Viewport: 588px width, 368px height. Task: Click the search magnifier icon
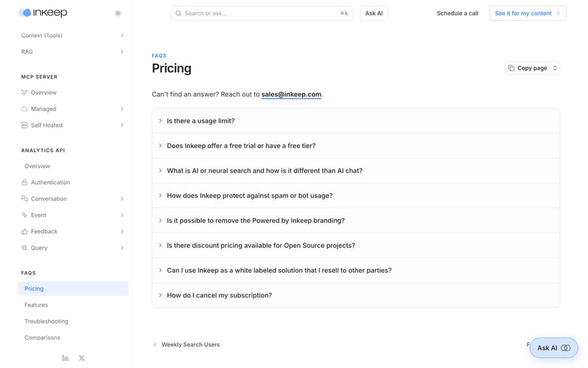click(178, 13)
